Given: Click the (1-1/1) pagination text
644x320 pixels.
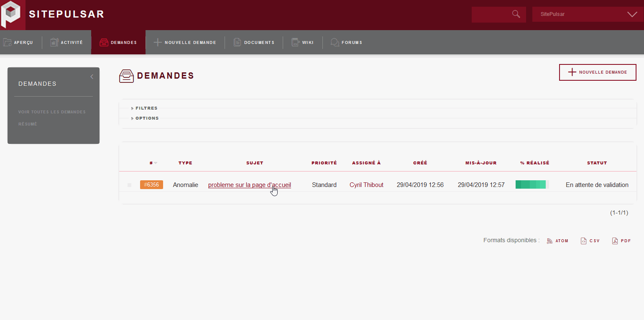Looking at the screenshot, I should pyautogui.click(x=619, y=212).
